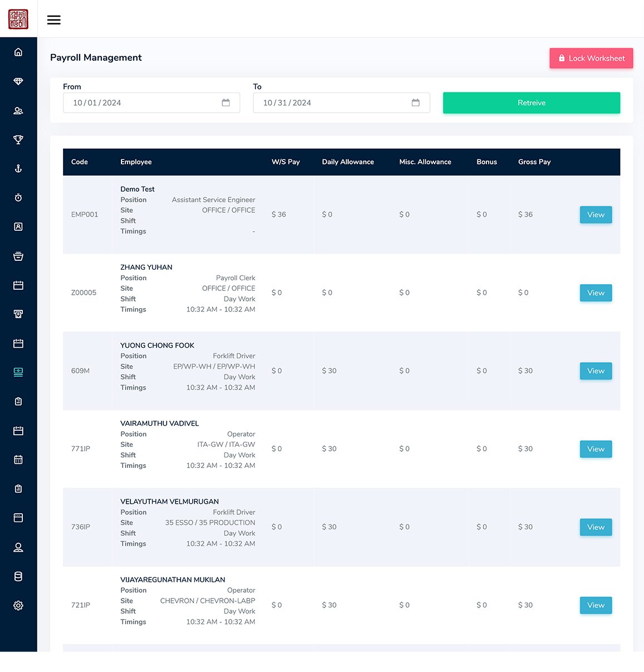
Task: Click site EP/WP-WH / EP/WP-WH
Action: tap(214, 366)
